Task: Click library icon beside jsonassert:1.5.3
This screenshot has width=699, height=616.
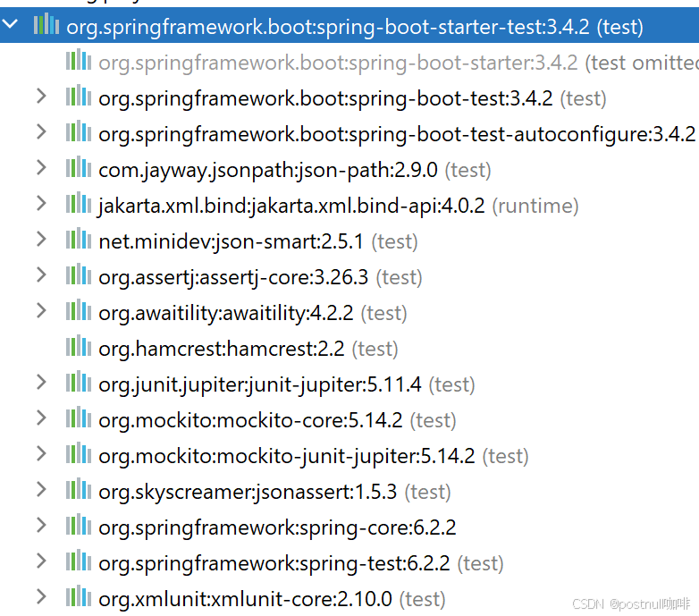Action: 79,489
